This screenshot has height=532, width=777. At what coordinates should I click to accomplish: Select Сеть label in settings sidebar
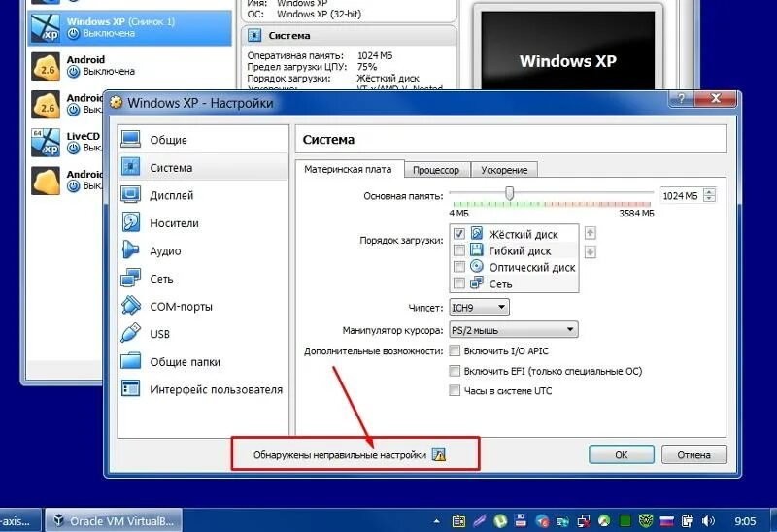point(161,279)
